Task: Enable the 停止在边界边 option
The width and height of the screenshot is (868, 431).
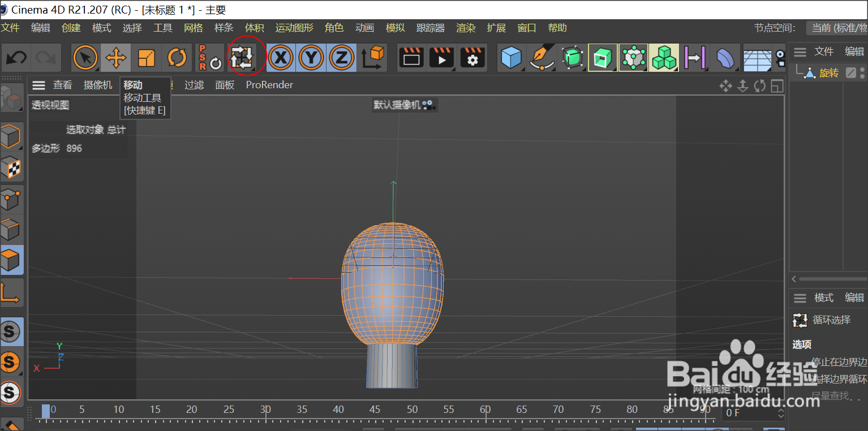Action: click(837, 363)
